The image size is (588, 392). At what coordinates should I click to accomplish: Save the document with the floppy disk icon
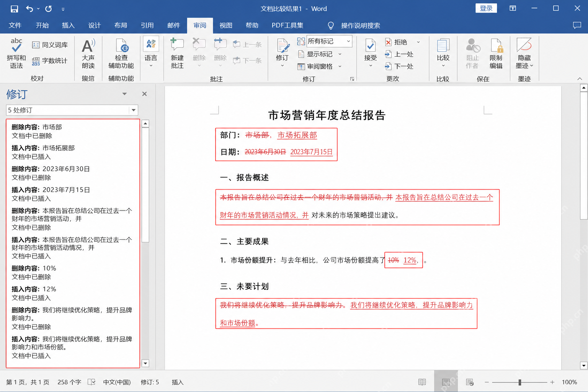[x=14, y=8]
